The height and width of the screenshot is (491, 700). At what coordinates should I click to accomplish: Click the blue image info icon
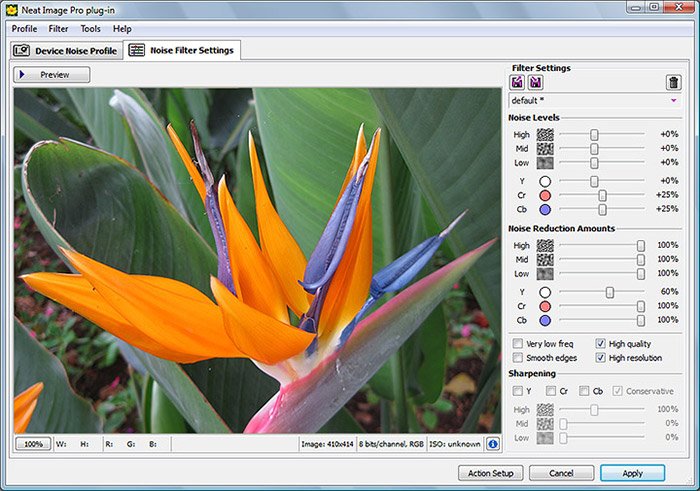pyautogui.click(x=493, y=443)
